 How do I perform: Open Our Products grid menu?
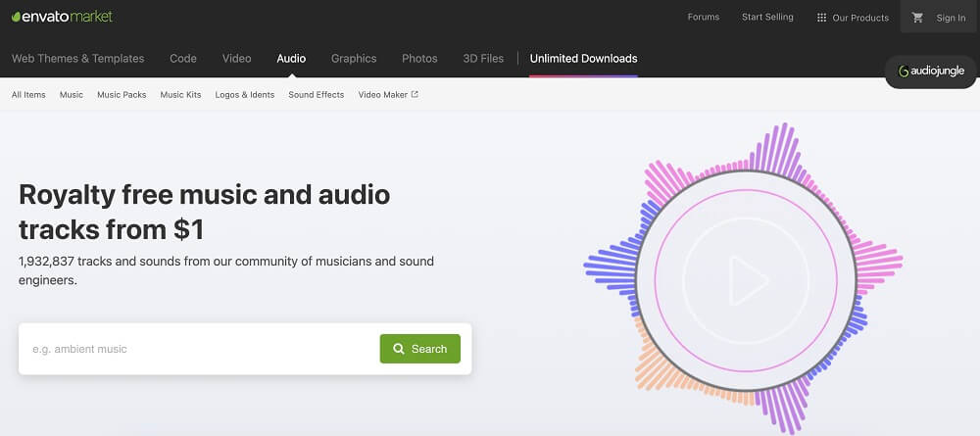852,18
